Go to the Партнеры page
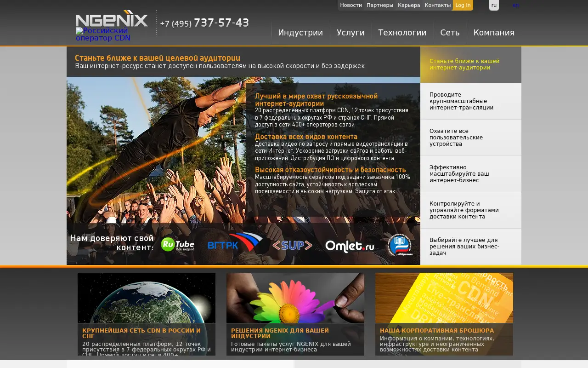 380,5
